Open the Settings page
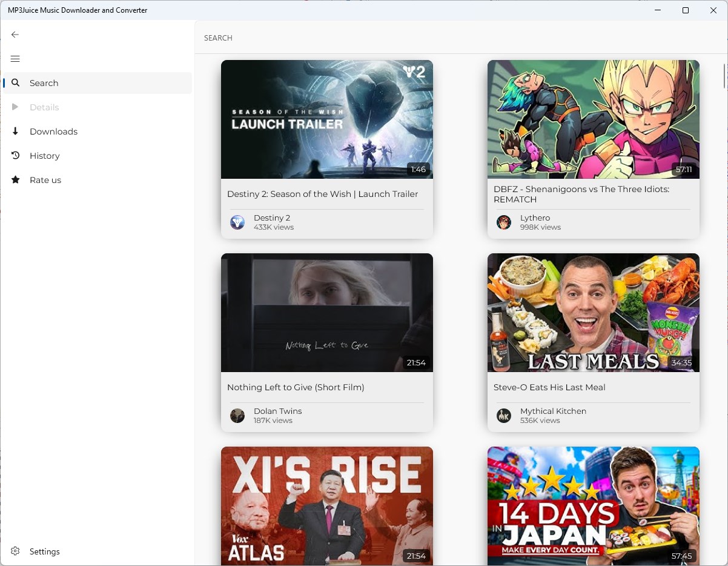This screenshot has width=728, height=566. tap(98, 551)
